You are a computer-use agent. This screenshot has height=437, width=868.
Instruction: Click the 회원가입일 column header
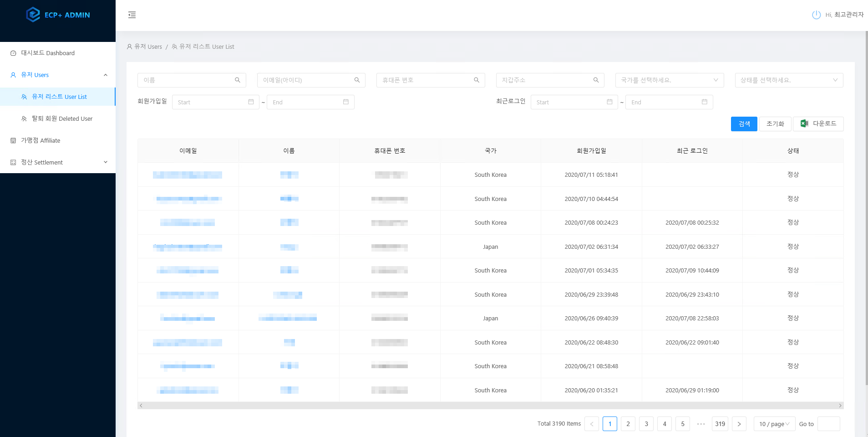(591, 151)
